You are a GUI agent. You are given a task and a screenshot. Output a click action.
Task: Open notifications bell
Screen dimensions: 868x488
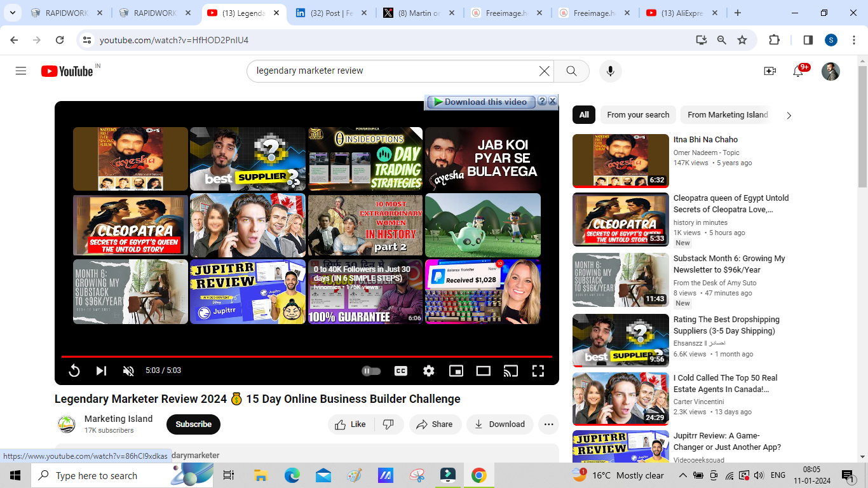[798, 71]
